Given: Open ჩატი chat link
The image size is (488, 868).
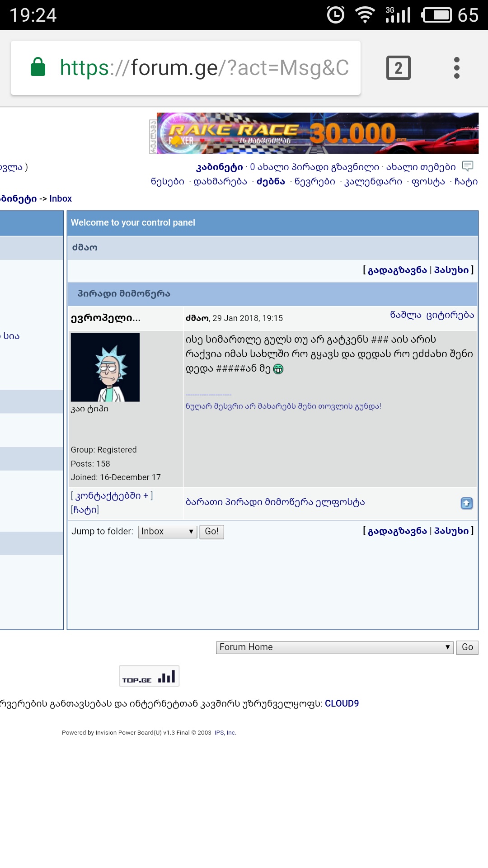Looking at the screenshot, I should coord(466,182).
